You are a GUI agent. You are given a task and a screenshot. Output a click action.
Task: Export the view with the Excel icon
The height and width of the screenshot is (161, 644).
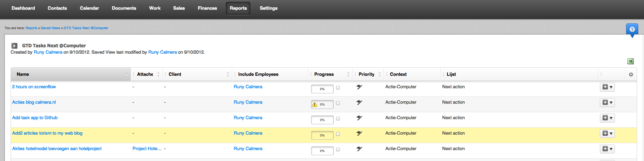(630, 61)
